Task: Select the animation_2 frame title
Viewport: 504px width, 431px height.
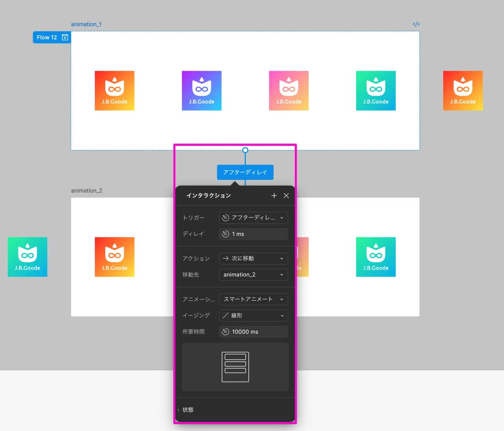Action: coord(87,191)
